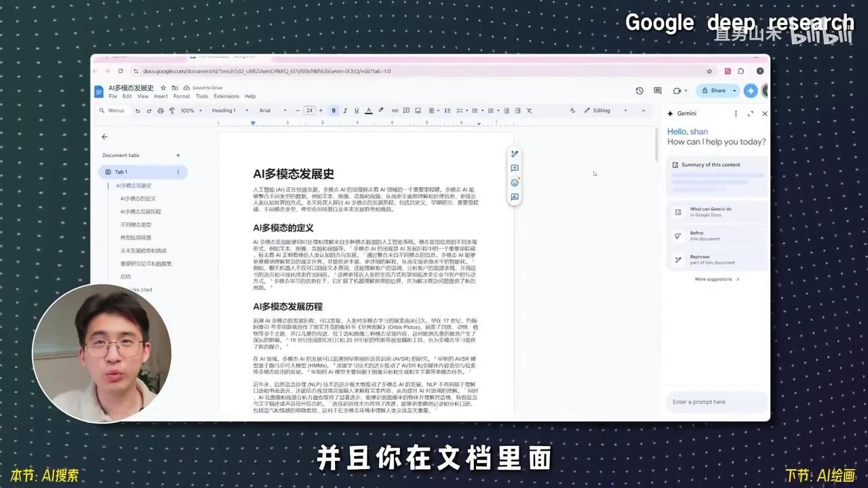Open the Edit menu
Screen dimensions: 868x488
[127, 96]
